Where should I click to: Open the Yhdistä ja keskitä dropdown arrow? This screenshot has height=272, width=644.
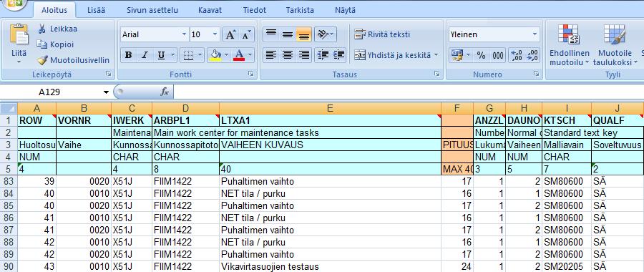coord(436,55)
